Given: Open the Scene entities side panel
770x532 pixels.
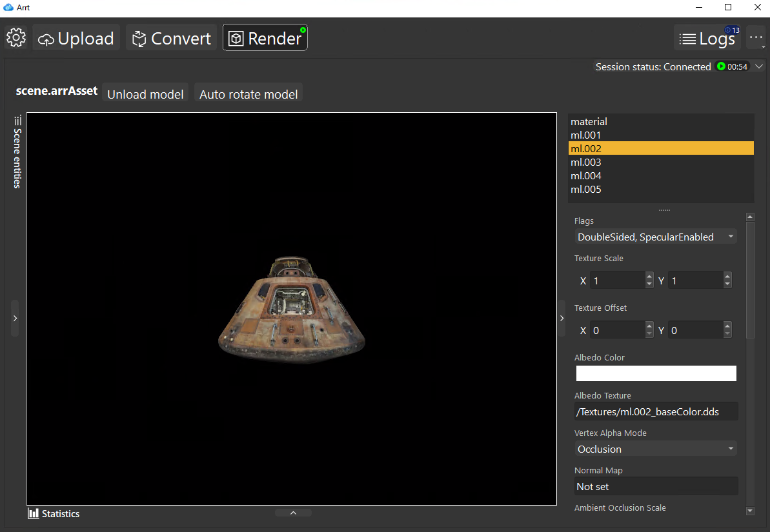Looking at the screenshot, I should [17, 152].
